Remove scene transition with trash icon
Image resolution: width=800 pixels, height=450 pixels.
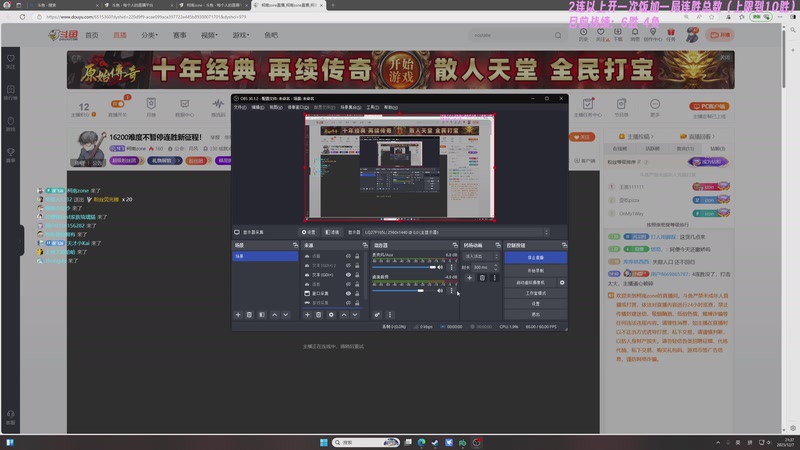(x=482, y=278)
